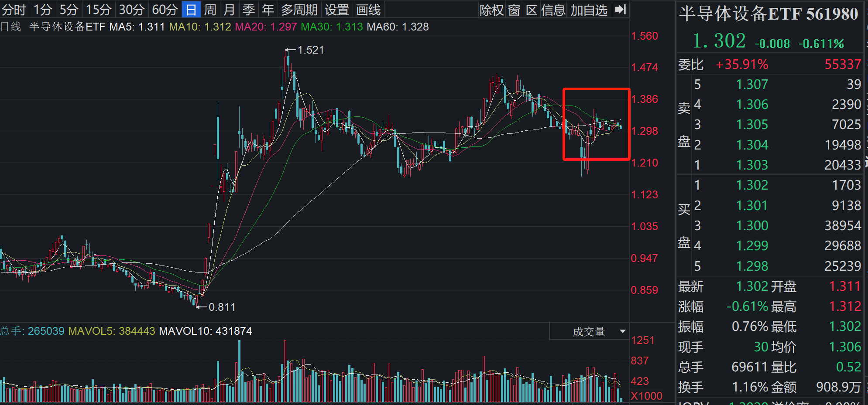Select the 5分 period tab

pos(69,9)
